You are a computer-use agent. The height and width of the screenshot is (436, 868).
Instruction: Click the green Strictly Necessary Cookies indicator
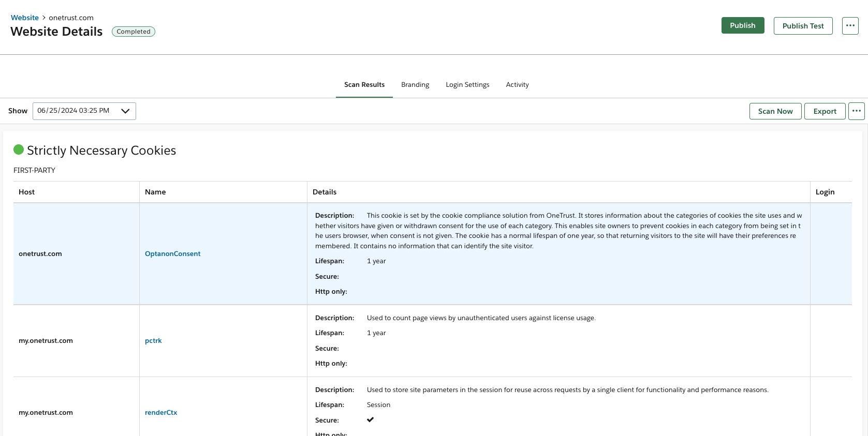point(19,150)
